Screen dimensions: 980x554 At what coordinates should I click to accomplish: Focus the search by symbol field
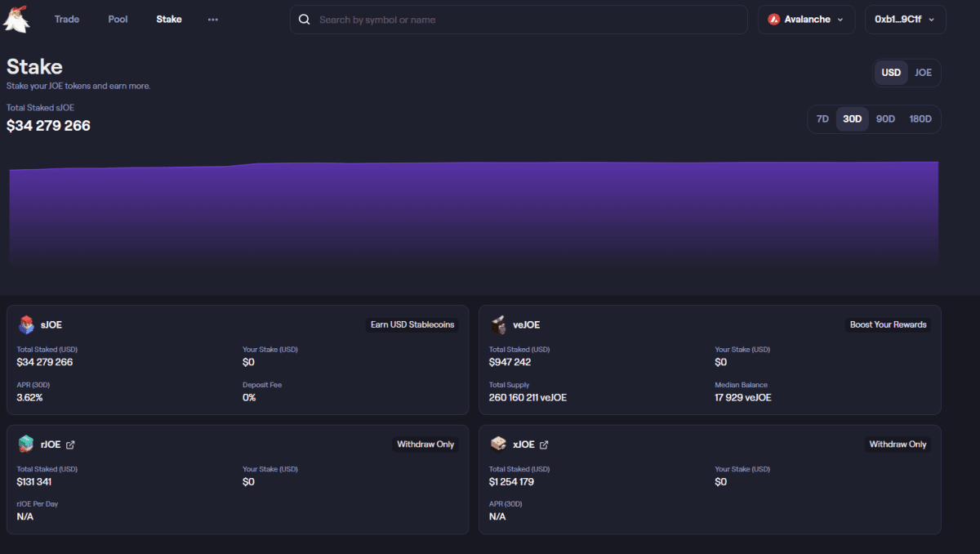click(x=523, y=20)
